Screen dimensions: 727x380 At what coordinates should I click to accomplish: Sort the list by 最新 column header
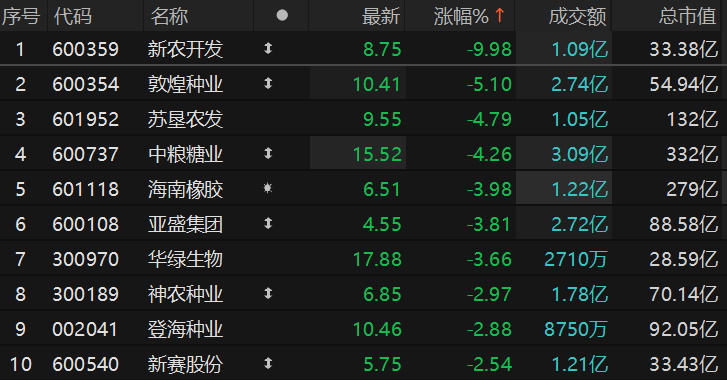381,16
